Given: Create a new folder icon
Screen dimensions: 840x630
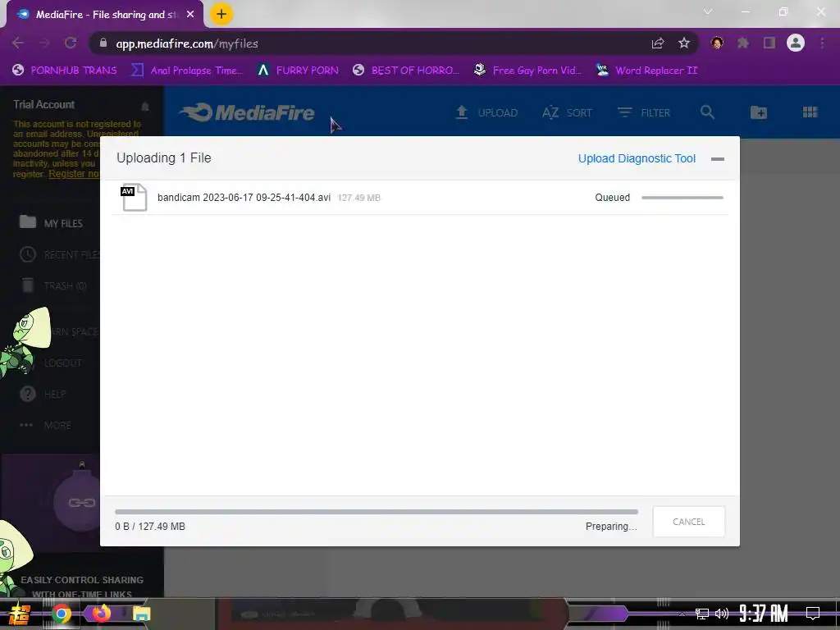Looking at the screenshot, I should [759, 112].
